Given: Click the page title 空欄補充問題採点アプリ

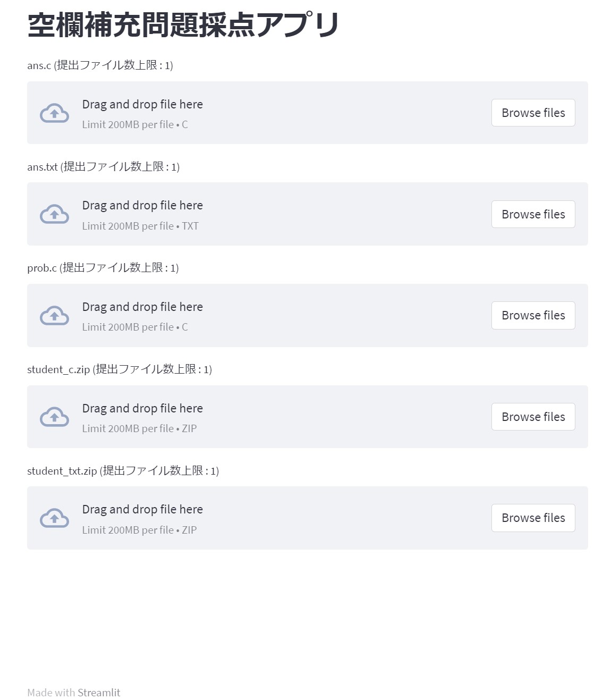Looking at the screenshot, I should point(183,25).
